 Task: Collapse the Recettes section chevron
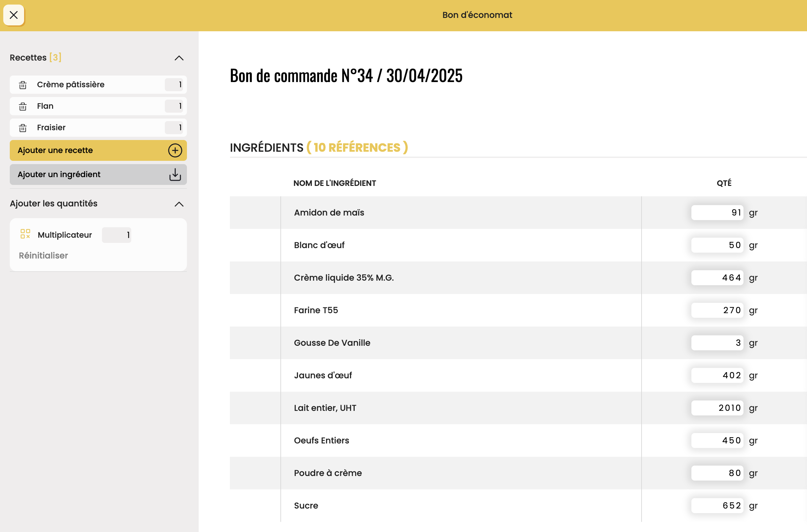point(179,58)
